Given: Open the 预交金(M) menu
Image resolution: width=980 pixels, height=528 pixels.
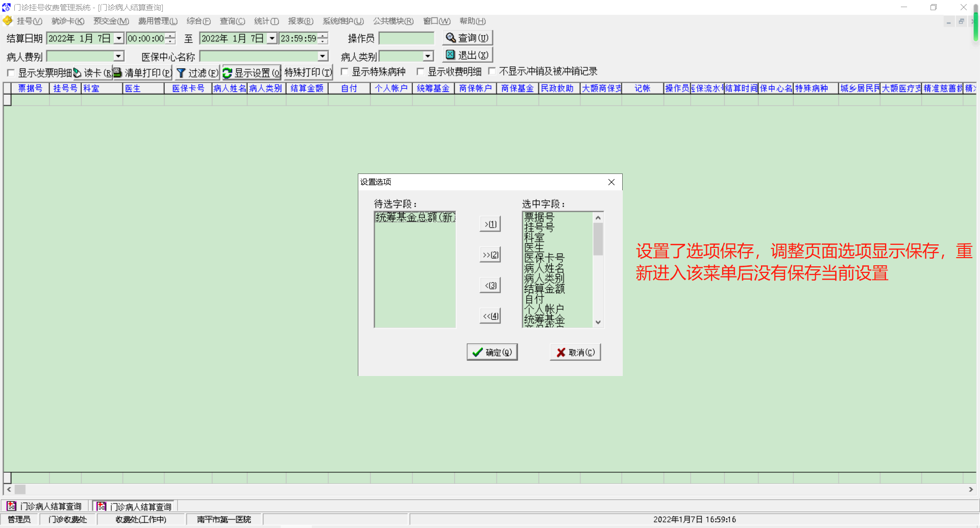Looking at the screenshot, I should [x=111, y=21].
